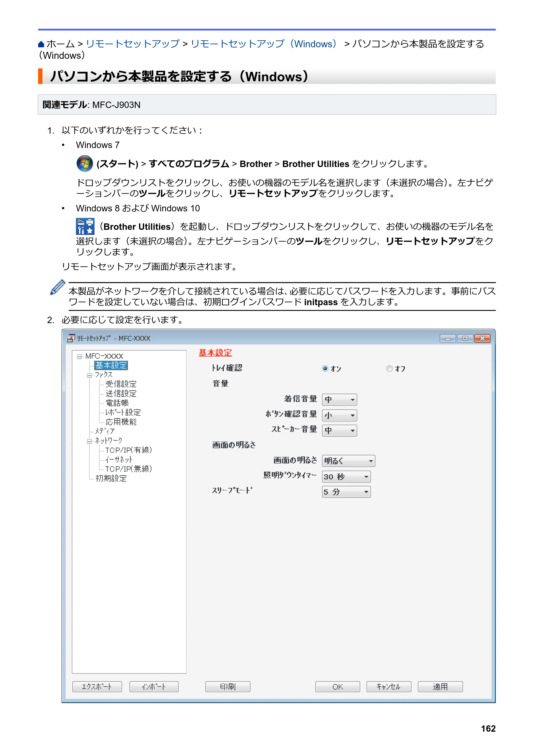Select TCP/IP(無線) in the tree
Screen dimensions: 534x756
[x=128, y=469]
